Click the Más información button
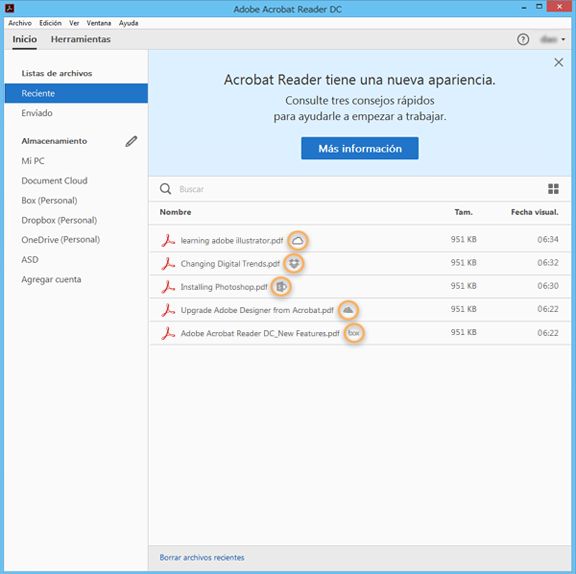The image size is (576, 574). pyautogui.click(x=360, y=148)
